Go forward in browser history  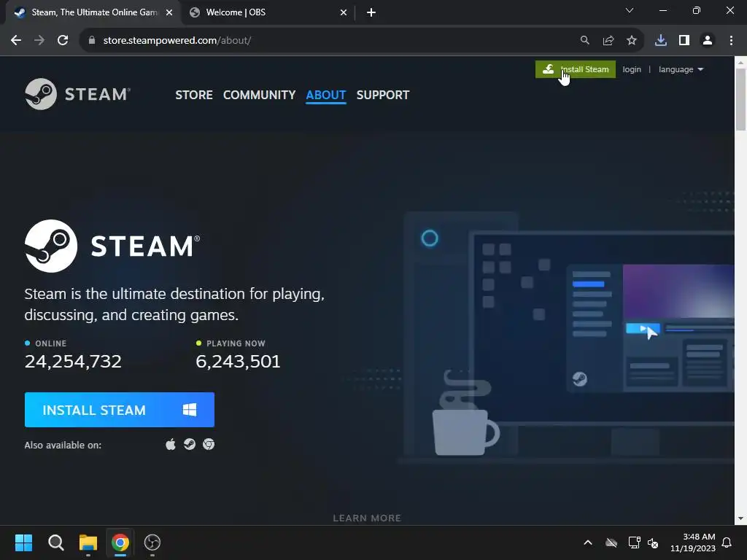39,41
